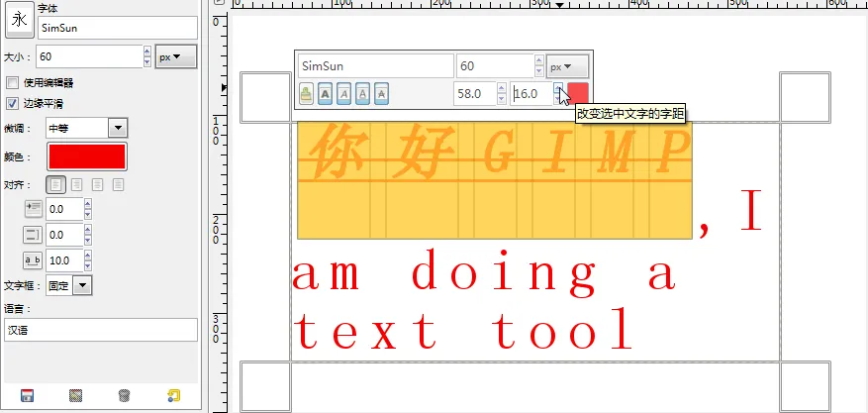Viewport: 868px width, 413px height.
Task: Save tool preset icon at panel bottom
Action: point(27,395)
